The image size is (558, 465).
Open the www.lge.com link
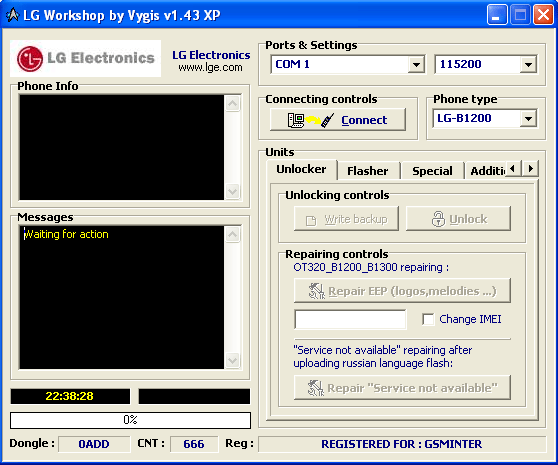(210, 67)
